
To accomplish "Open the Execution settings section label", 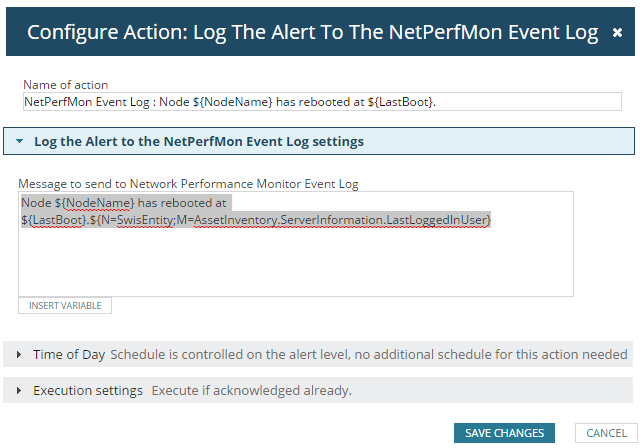I will (x=87, y=391).
